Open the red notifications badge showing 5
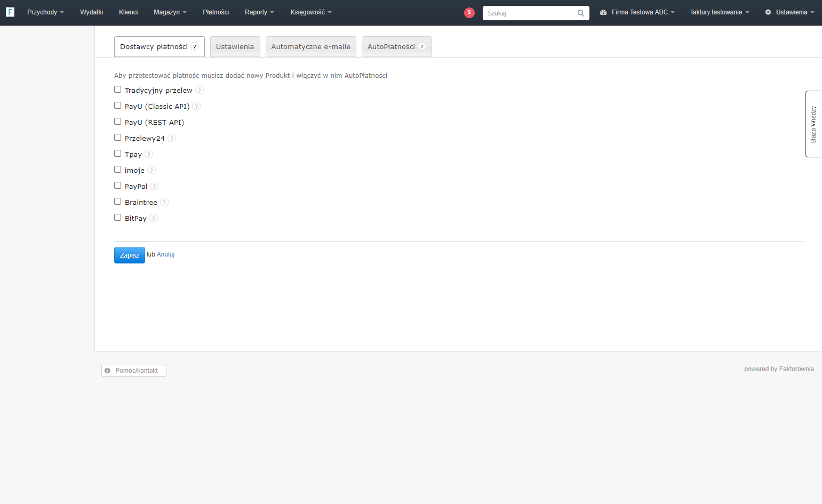Viewport: 822px width, 504px height. (469, 13)
